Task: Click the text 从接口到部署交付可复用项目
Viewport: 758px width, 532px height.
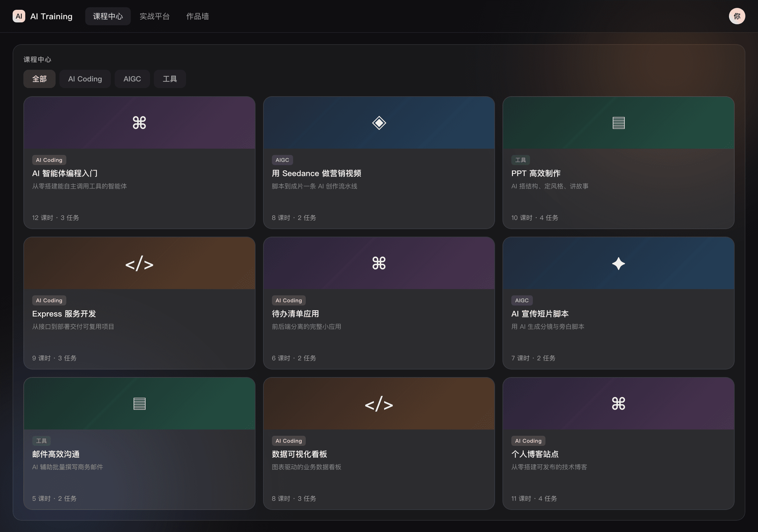Action: (73, 327)
